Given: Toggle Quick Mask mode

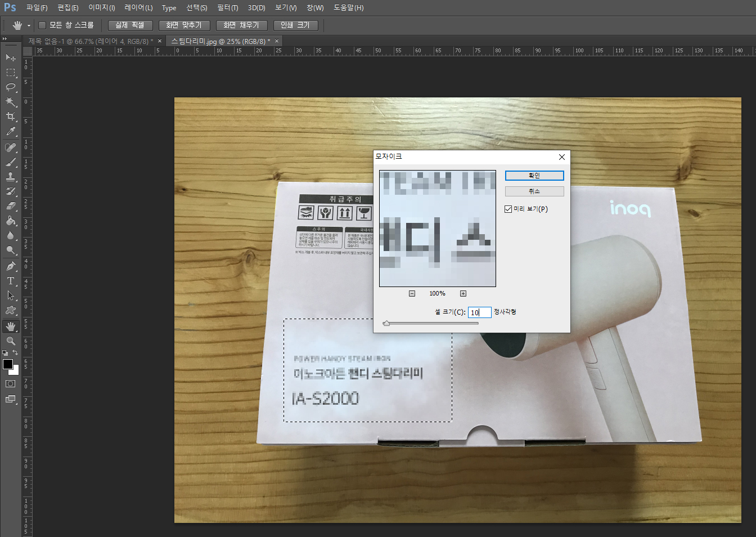Looking at the screenshot, I should point(11,384).
